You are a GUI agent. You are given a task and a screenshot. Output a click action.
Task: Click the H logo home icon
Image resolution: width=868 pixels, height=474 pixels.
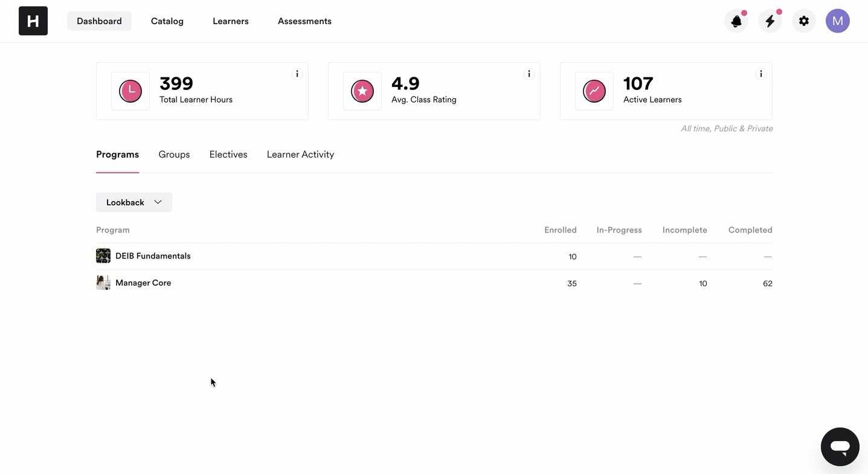(x=33, y=21)
